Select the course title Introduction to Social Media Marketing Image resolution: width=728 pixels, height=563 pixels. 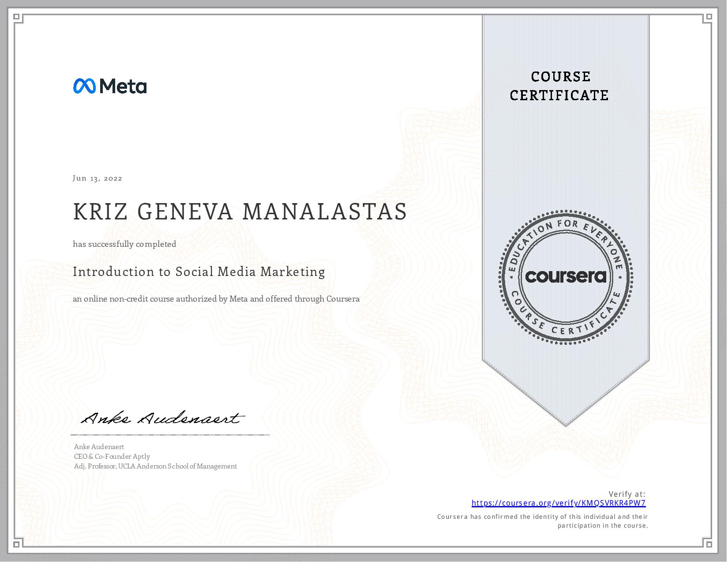(199, 272)
